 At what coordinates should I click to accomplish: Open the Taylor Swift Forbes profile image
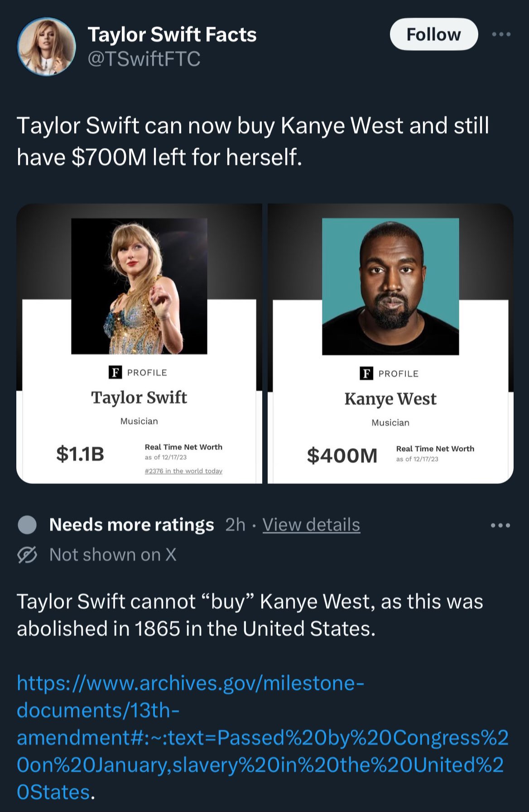click(139, 286)
